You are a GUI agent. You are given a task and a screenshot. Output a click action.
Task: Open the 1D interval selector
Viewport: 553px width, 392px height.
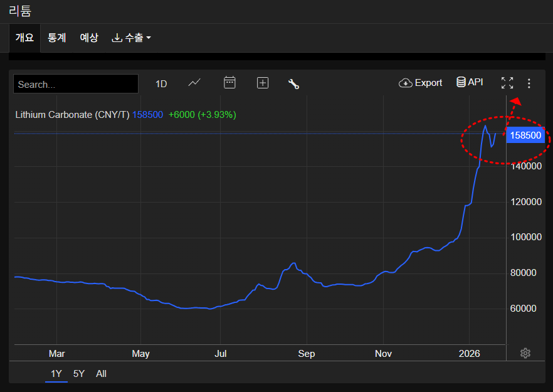pyautogui.click(x=161, y=83)
